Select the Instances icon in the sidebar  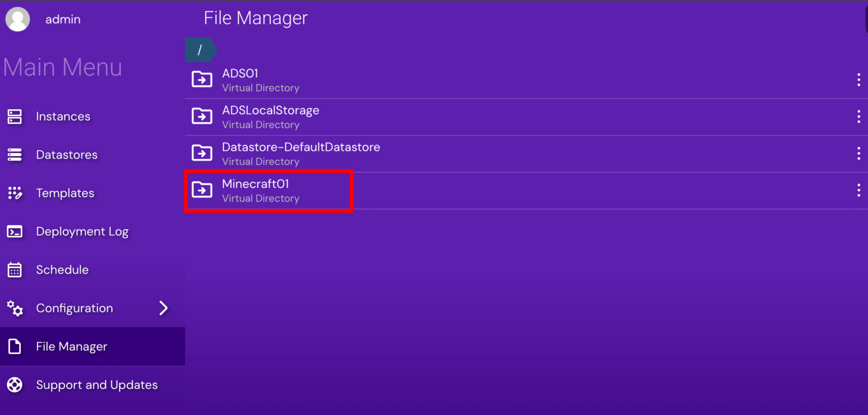tap(14, 116)
